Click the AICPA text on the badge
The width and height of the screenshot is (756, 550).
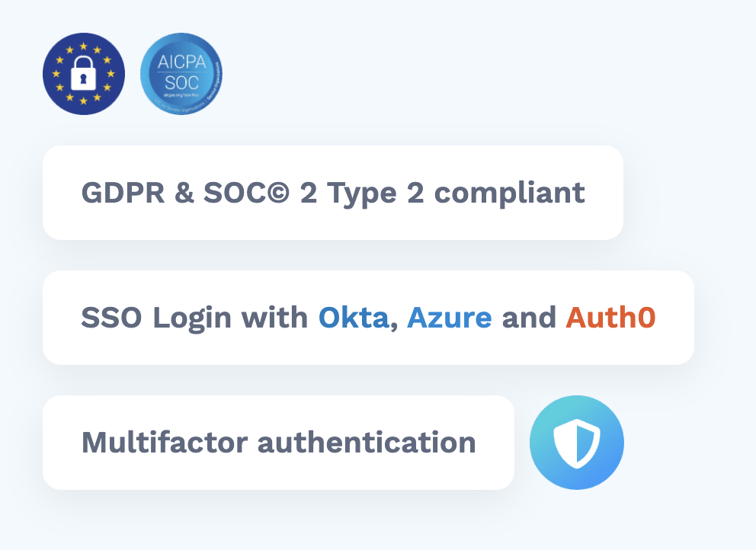tap(182, 62)
